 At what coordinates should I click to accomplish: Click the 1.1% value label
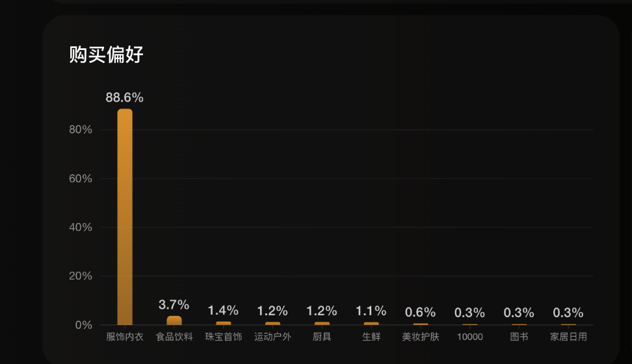[371, 311]
